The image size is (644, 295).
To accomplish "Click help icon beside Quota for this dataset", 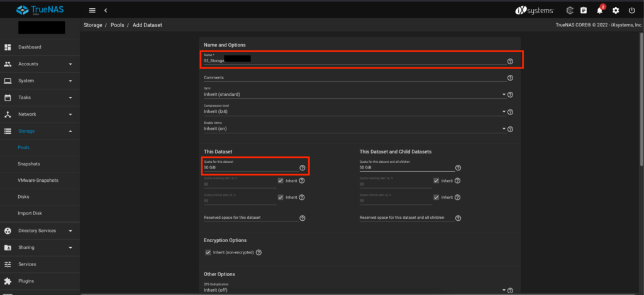I will click(x=303, y=168).
